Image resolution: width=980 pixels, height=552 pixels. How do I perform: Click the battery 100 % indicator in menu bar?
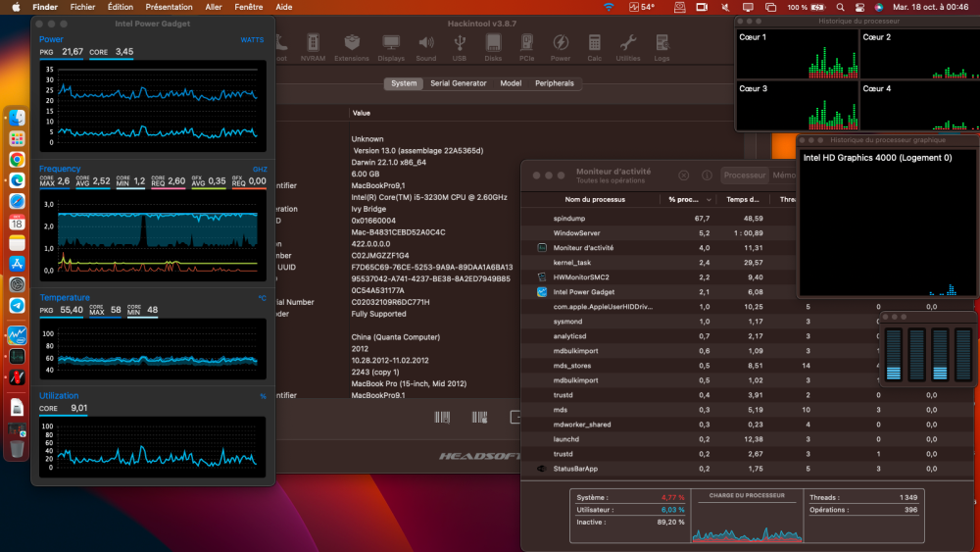[x=807, y=7]
